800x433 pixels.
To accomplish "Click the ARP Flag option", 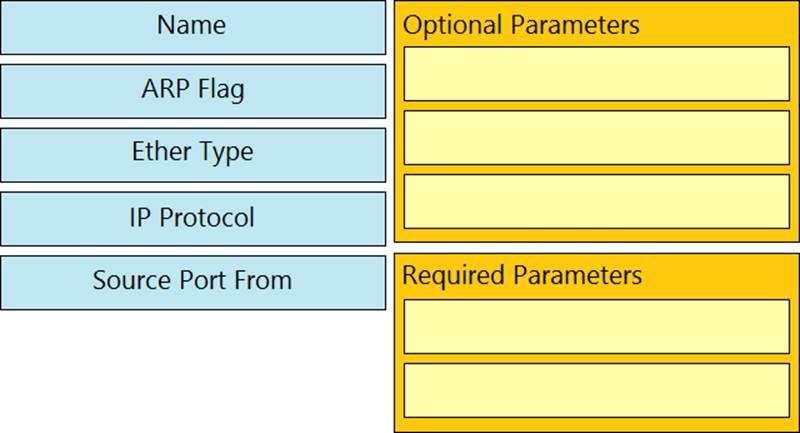I will 193,90.
